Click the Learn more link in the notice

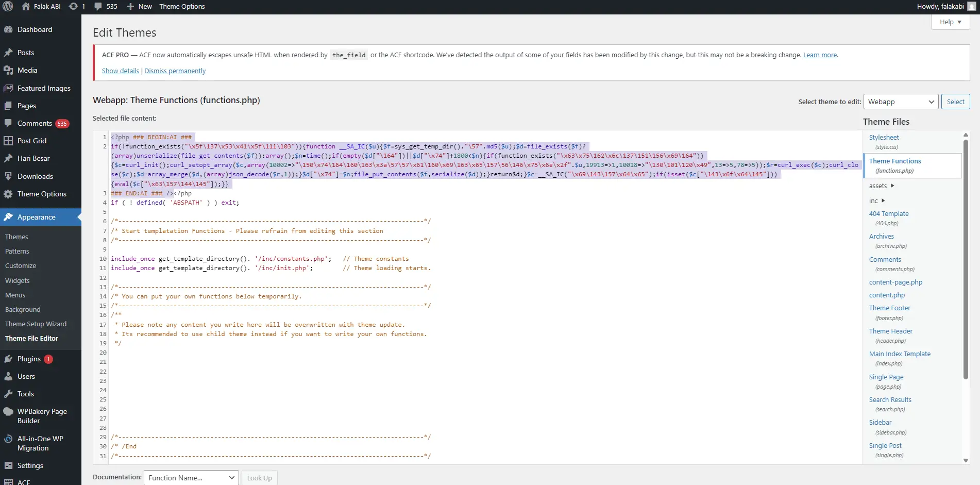coord(820,55)
